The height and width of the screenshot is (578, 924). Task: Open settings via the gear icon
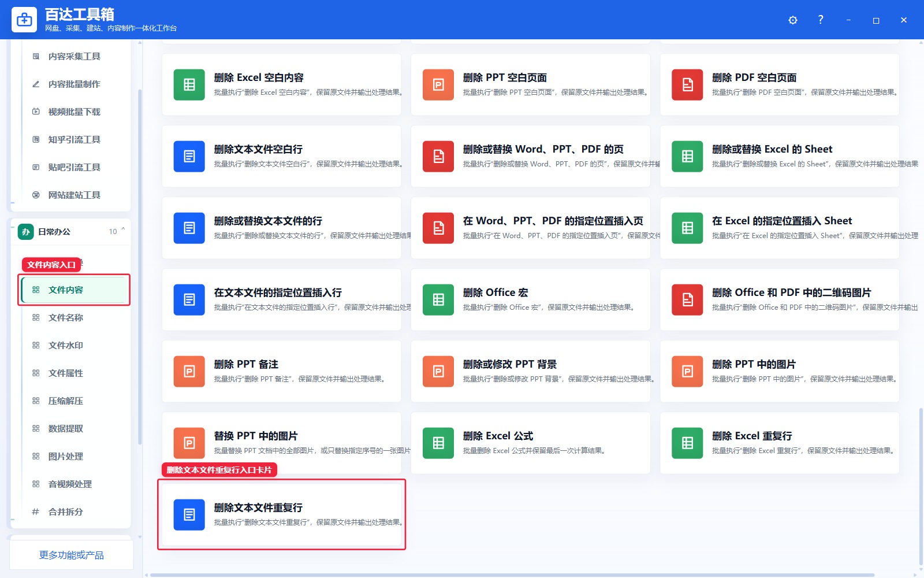(x=793, y=20)
